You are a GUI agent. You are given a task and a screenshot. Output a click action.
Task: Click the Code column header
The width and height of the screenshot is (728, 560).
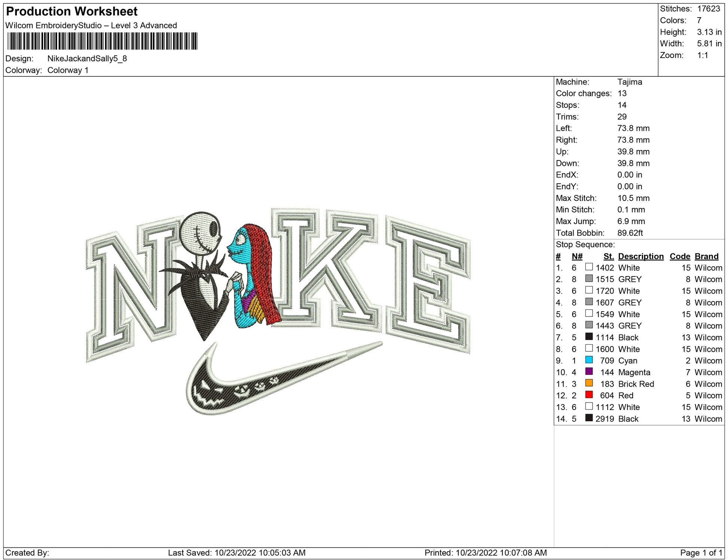coord(679,256)
